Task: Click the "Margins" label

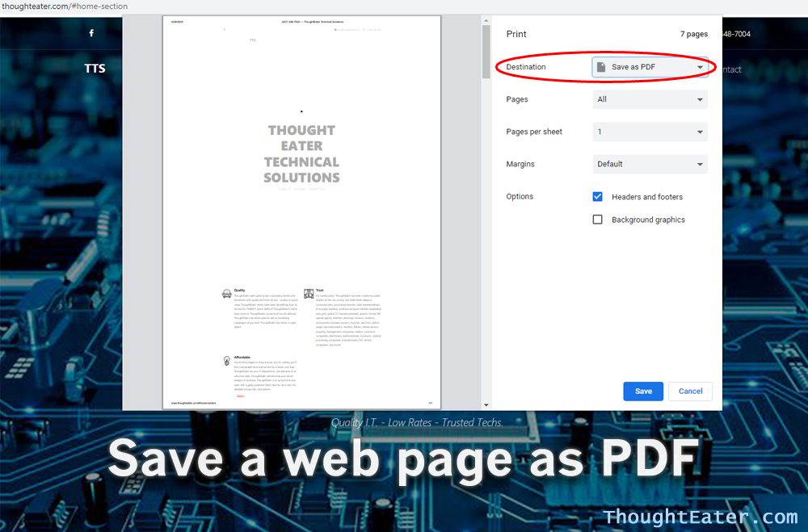Action: click(520, 165)
